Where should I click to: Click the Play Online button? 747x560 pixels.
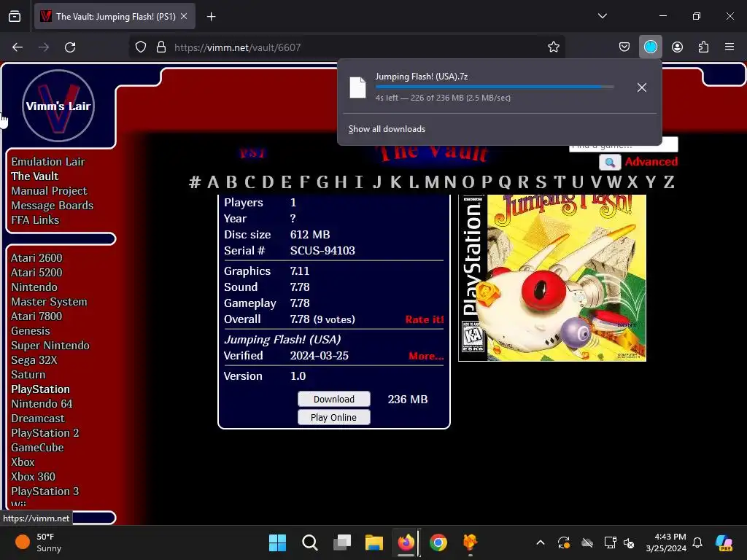(334, 417)
